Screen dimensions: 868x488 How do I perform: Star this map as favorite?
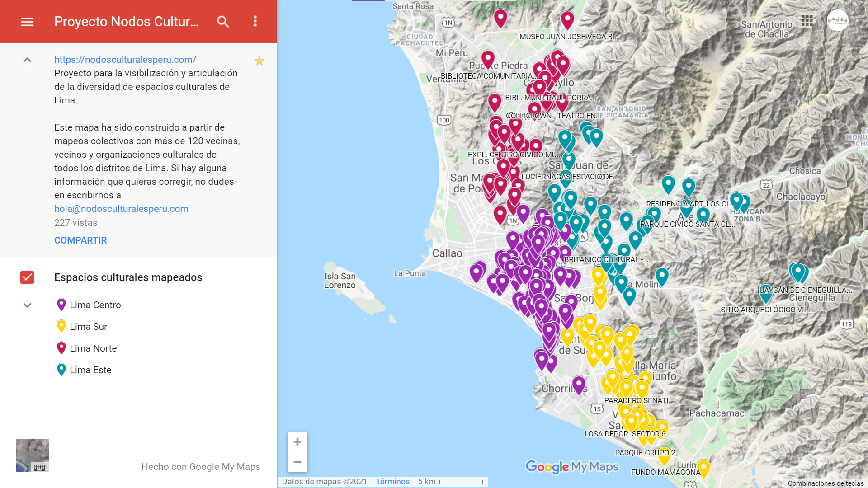[259, 61]
